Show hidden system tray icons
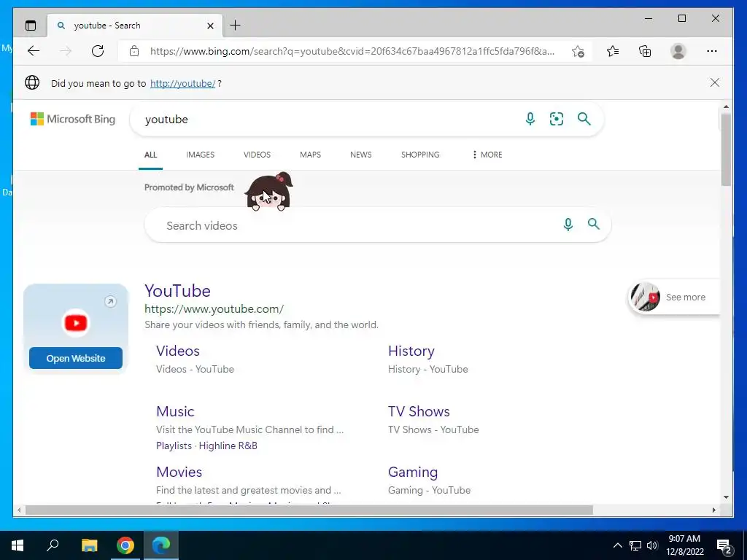747x560 pixels. [x=617, y=545]
